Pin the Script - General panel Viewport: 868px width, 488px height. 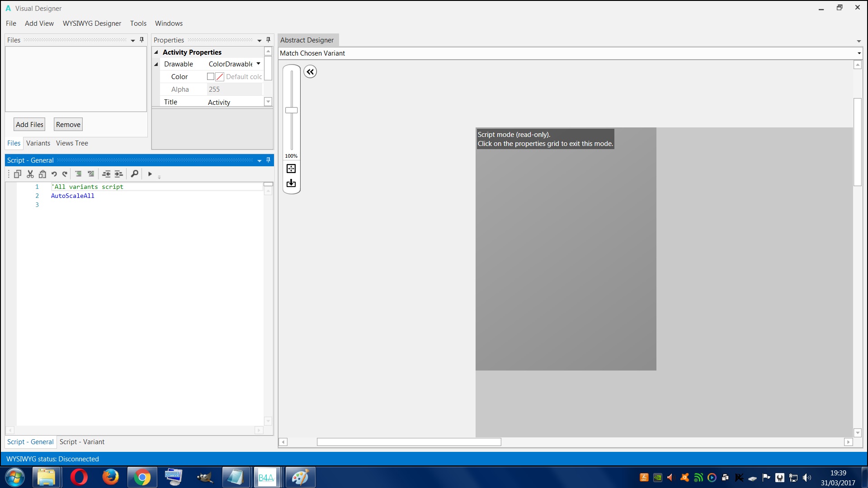pyautogui.click(x=268, y=160)
